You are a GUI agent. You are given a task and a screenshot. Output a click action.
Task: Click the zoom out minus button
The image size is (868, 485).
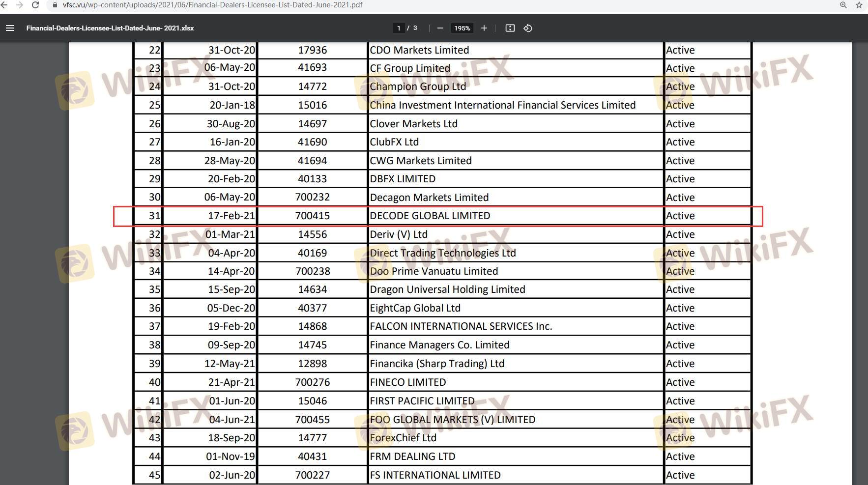[x=440, y=28]
